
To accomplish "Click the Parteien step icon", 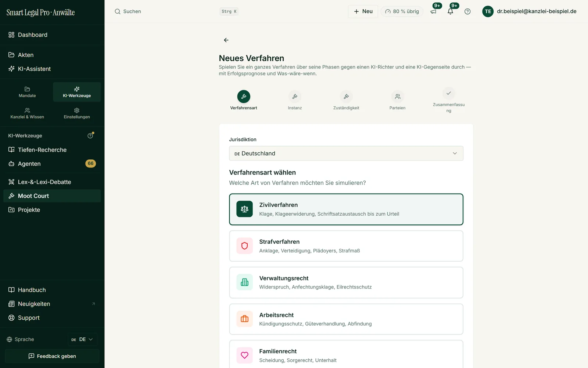I will 398,96.
